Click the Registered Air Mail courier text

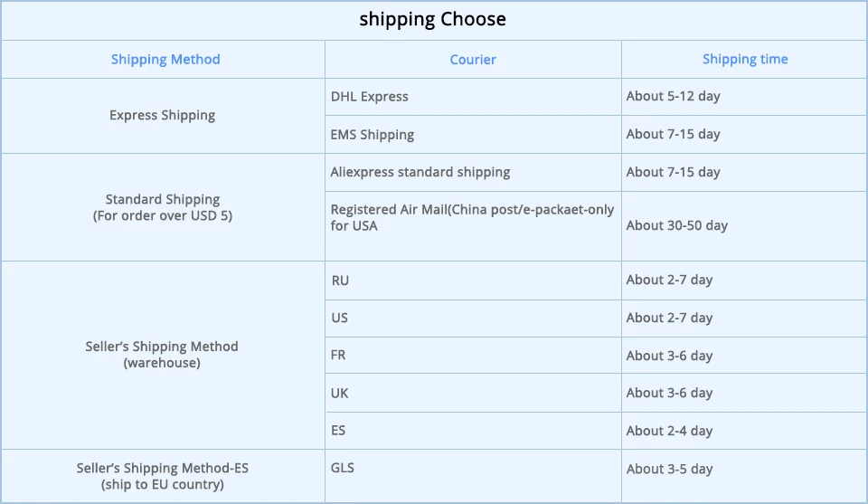pos(472,217)
